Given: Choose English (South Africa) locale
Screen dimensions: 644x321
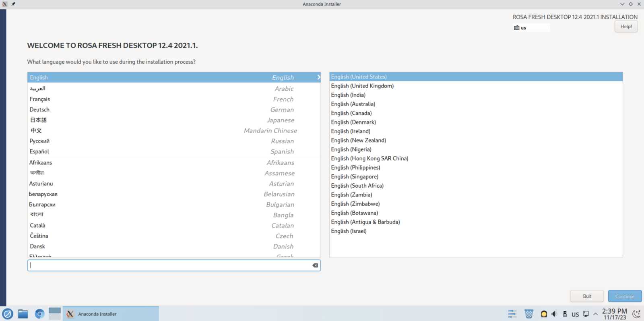Looking at the screenshot, I should 476,186.
